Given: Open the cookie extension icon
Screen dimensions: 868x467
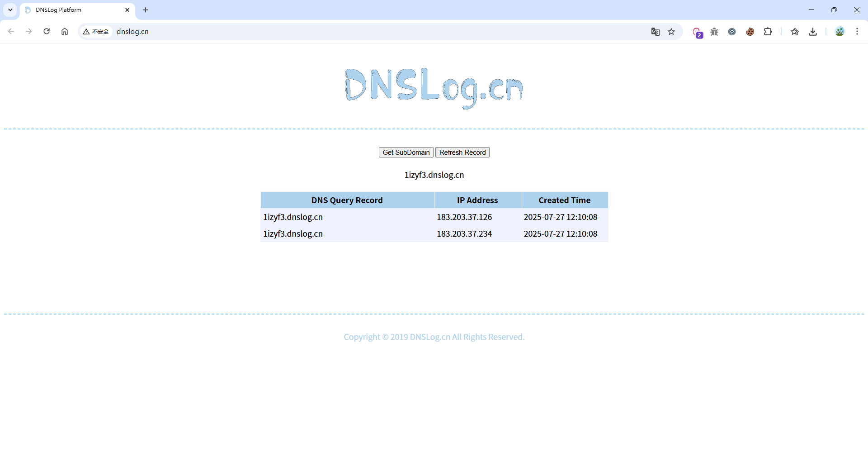Looking at the screenshot, I should 750,31.
